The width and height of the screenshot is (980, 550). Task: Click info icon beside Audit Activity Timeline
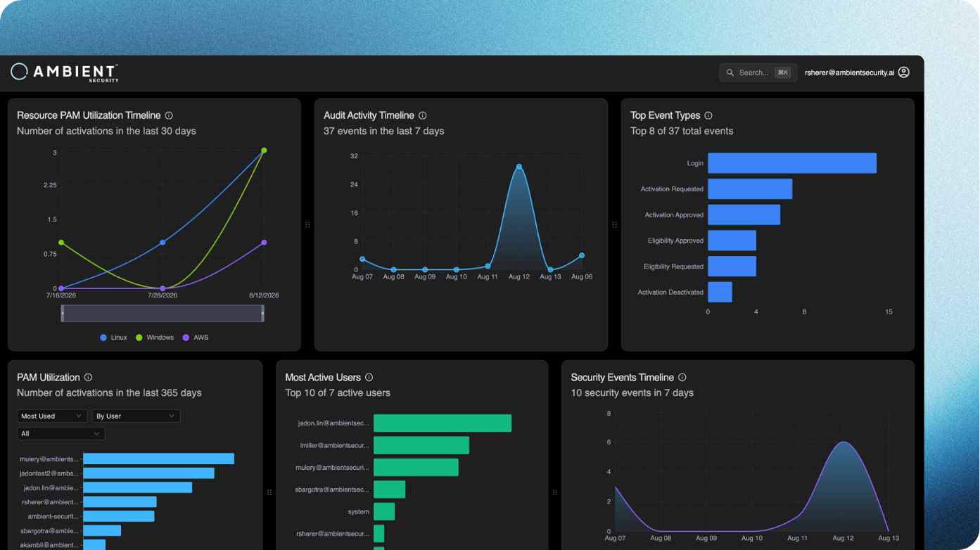422,115
